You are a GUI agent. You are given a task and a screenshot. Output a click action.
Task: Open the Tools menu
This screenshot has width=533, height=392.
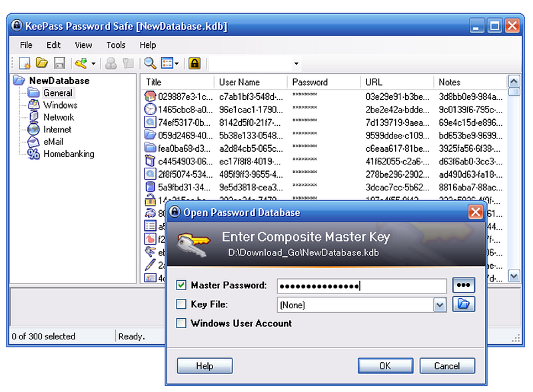116,45
